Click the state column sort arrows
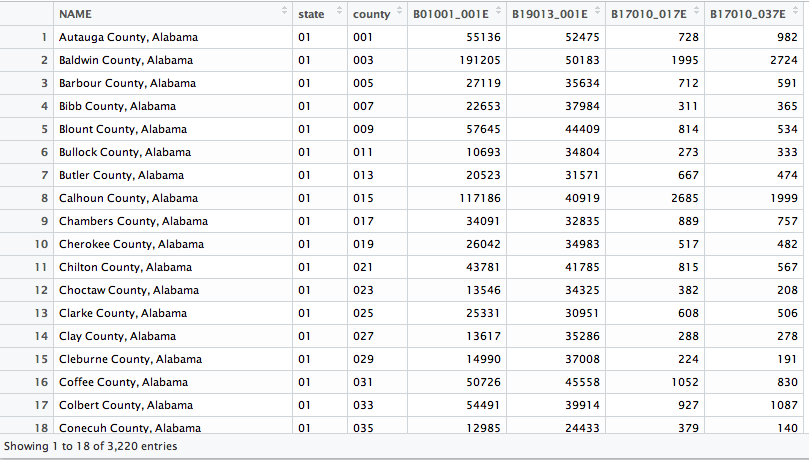The image size is (809, 460). tap(339, 10)
